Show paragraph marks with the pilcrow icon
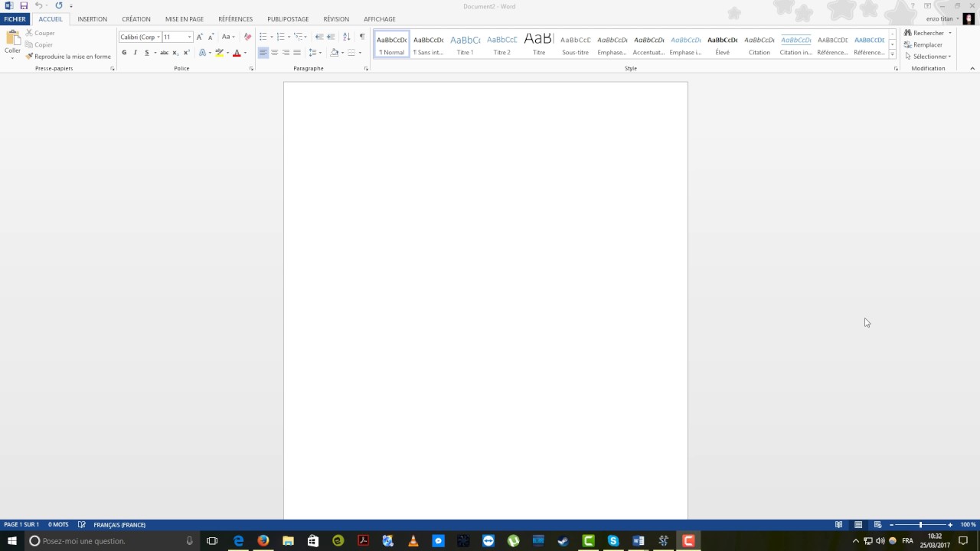This screenshot has width=980, height=551. pos(361,37)
